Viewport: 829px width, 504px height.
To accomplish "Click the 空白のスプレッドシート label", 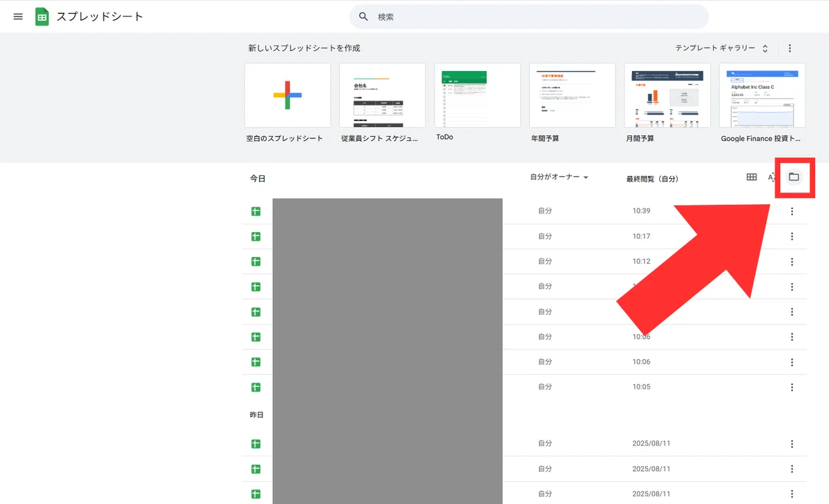I will 285,138.
